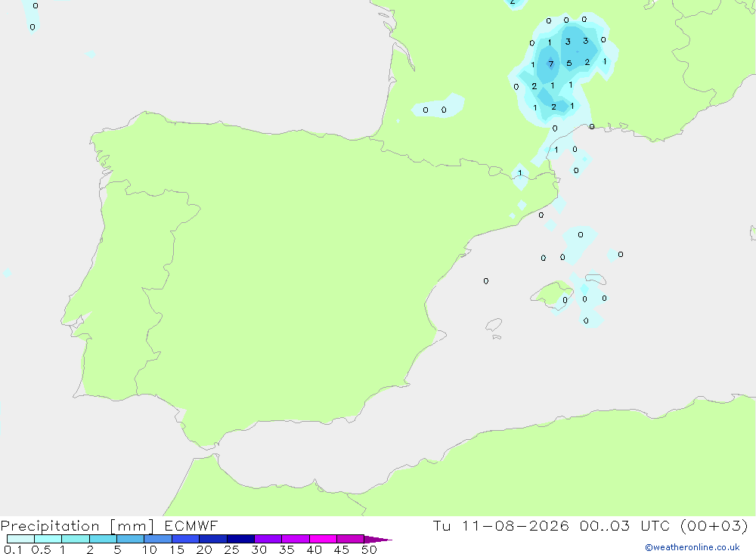Click the legend label "0.1"
Screen dimensions: 756x554
tap(12, 549)
